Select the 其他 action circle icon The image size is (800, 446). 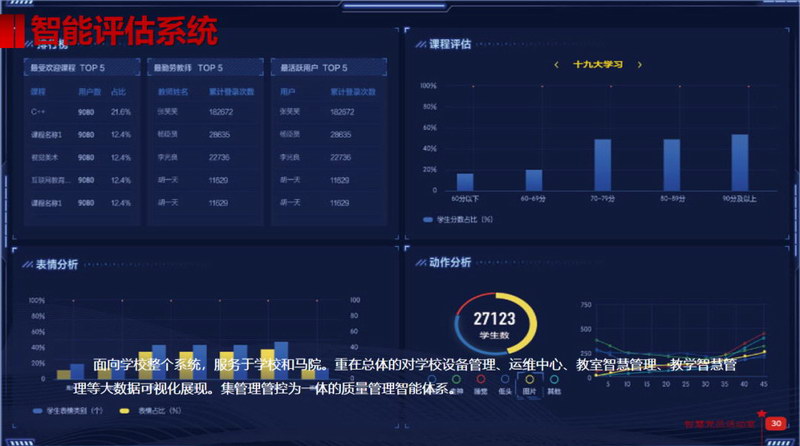click(555, 381)
